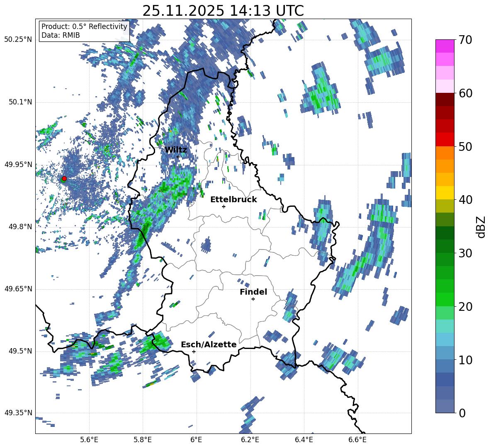Viewport: 491px width, 448px height.
Task: Click the 50 colorbar tick label
Action: [x=465, y=146]
